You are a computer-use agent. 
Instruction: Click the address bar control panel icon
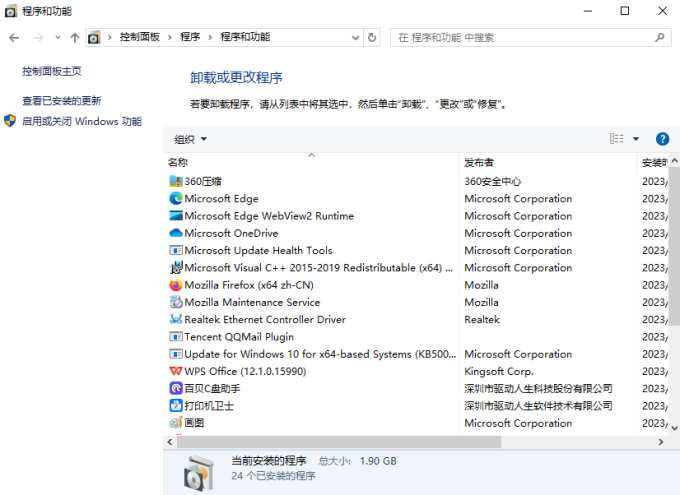pyautogui.click(x=94, y=38)
